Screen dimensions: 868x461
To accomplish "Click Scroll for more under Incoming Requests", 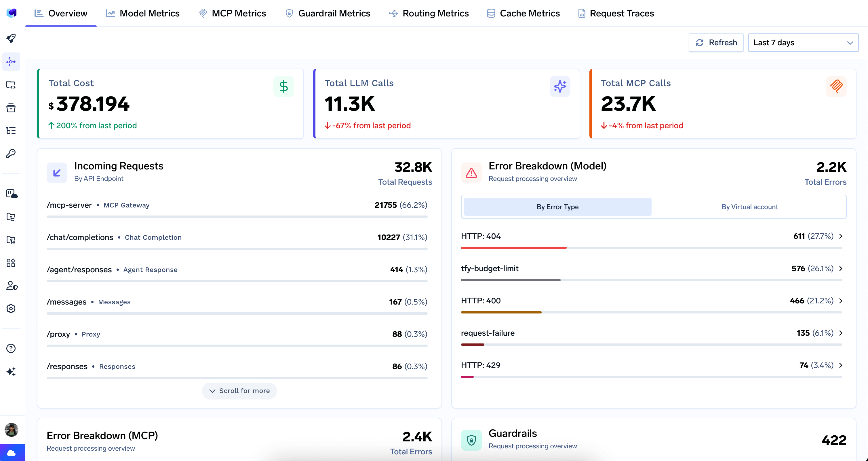I will [239, 390].
